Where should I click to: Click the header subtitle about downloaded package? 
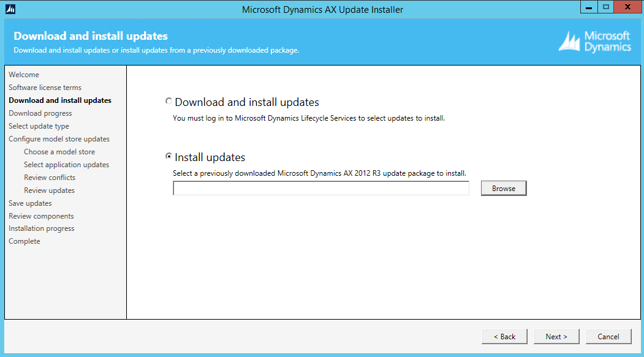point(156,50)
